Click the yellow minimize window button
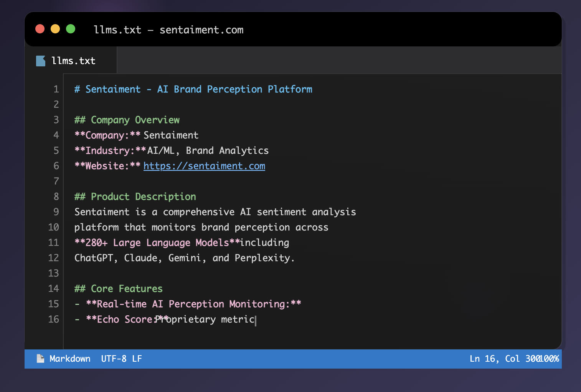This screenshot has width=581, height=392. 55,29
